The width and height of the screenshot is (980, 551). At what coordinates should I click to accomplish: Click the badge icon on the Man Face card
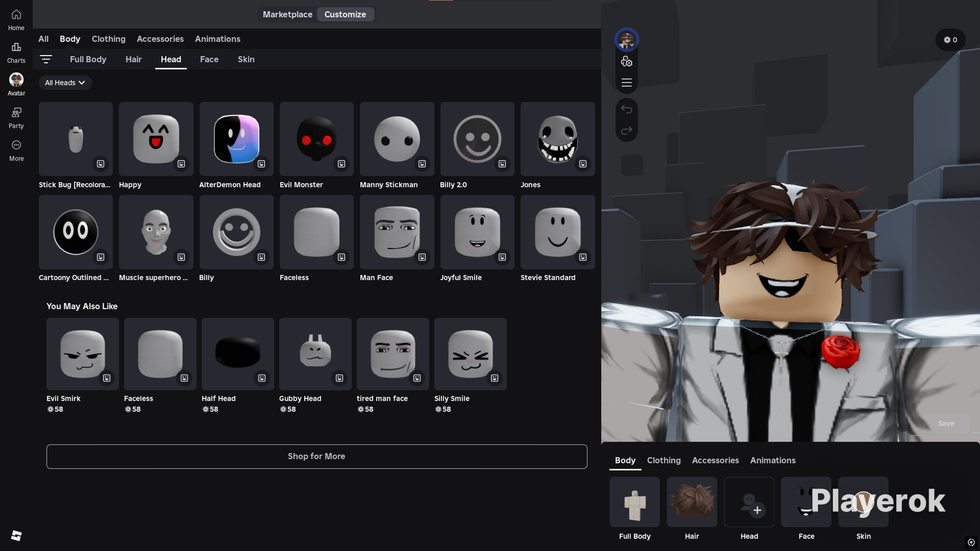(x=422, y=257)
